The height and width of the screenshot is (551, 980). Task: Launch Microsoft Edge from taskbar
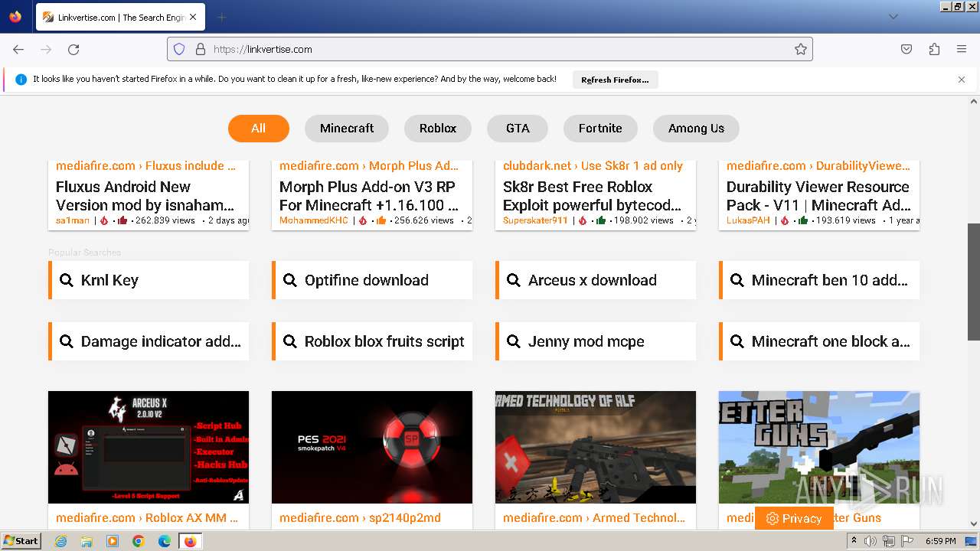[x=165, y=541]
